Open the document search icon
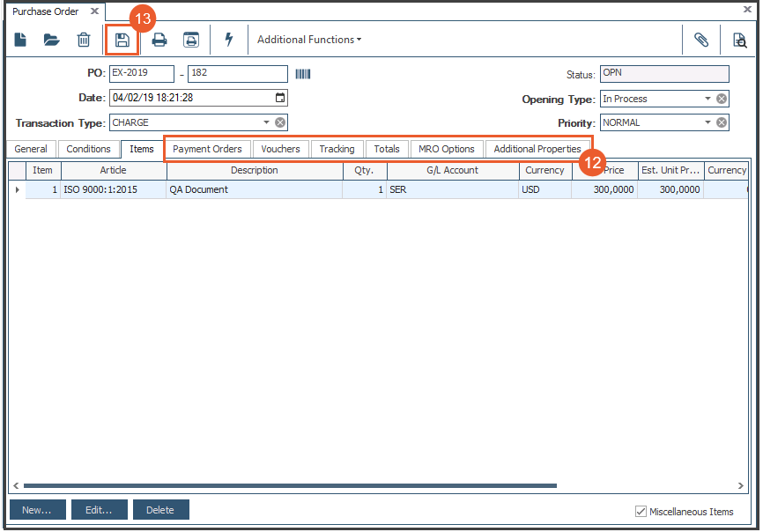Image resolution: width=763 pixels, height=532 pixels. click(739, 40)
